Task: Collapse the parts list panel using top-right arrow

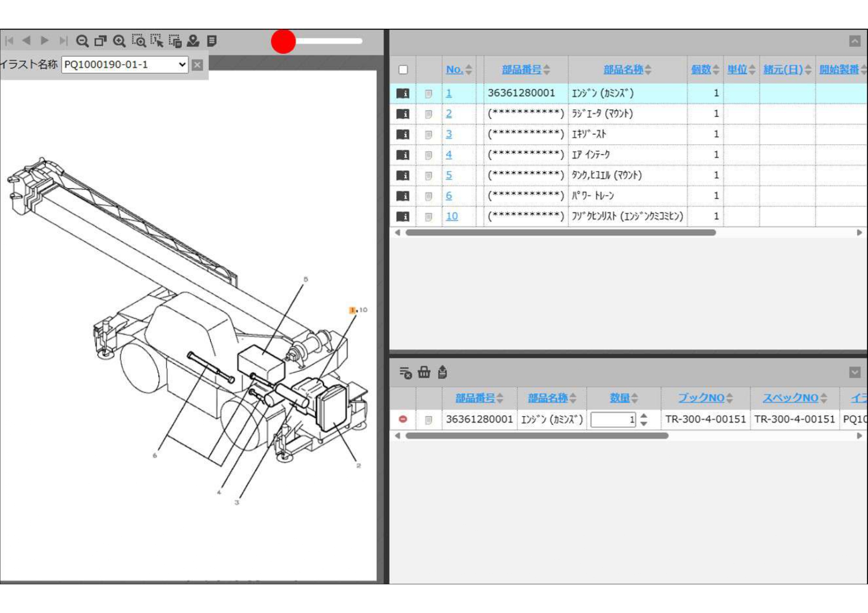Action: pos(855,41)
